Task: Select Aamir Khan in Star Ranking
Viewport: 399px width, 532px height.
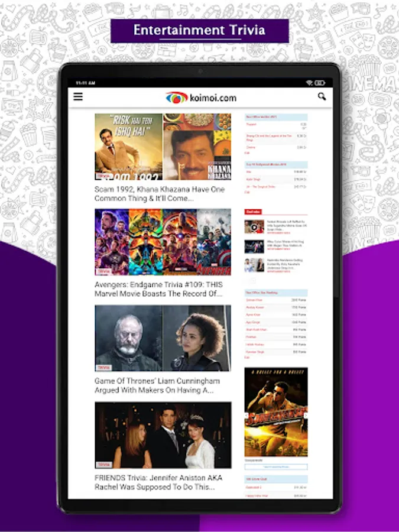Action: 276,315
